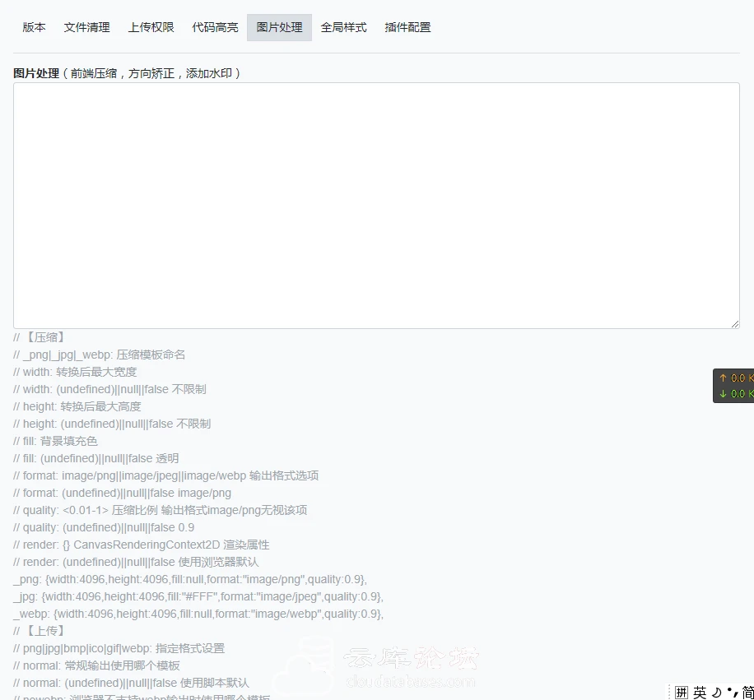Click the 'quality: (undefined)||null||false 0.9' line
754x700 pixels.
tap(104, 527)
